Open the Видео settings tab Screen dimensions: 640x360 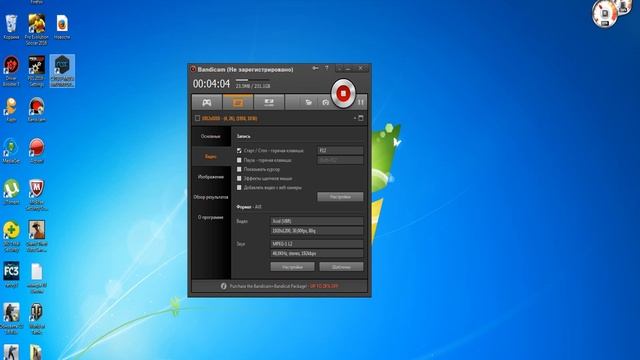211,157
